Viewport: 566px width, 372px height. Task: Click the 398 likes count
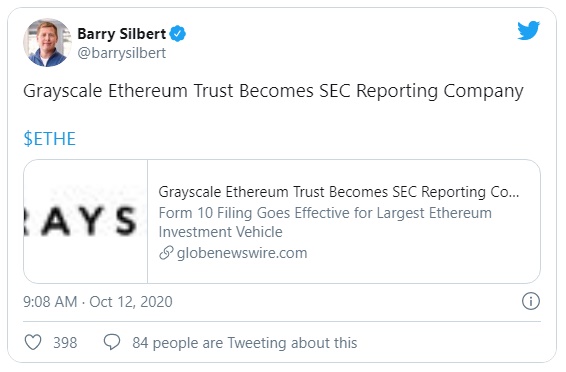tap(65, 343)
